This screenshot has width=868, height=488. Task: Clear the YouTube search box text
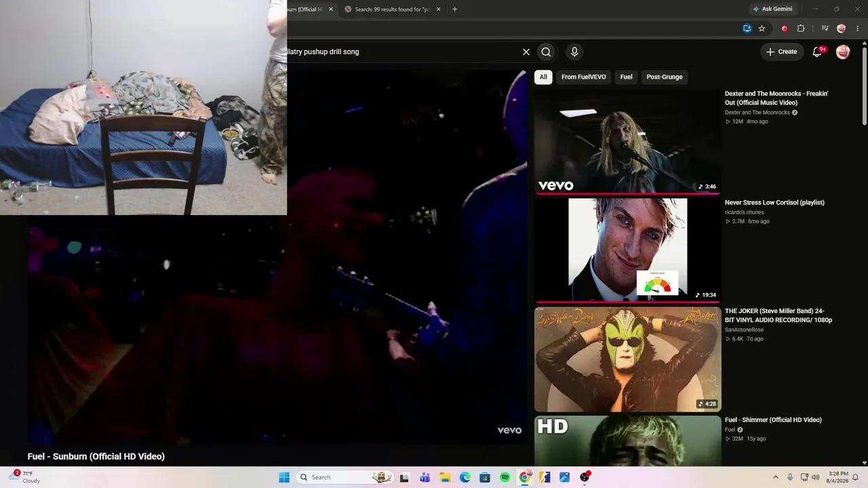coord(526,52)
